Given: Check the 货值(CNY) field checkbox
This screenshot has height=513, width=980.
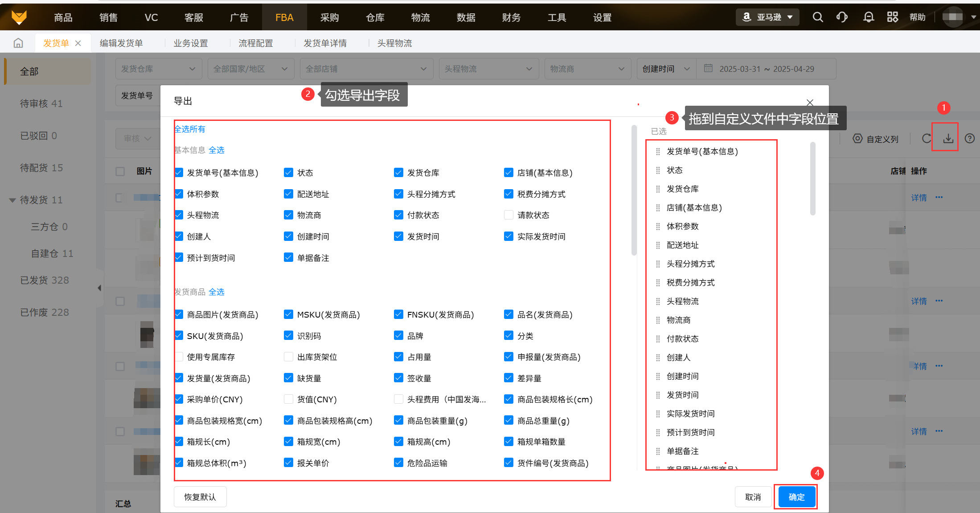Looking at the screenshot, I should pyautogui.click(x=288, y=399).
